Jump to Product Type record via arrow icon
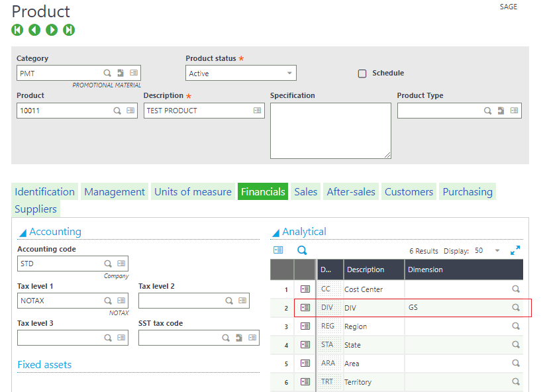Image resolution: width=545 pixels, height=392 pixels. [x=501, y=111]
